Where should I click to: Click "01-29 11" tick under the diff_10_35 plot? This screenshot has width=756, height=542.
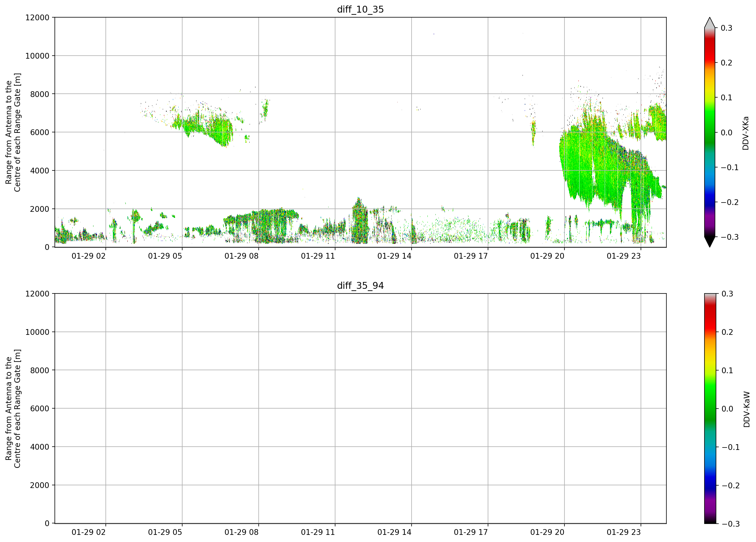coord(318,256)
